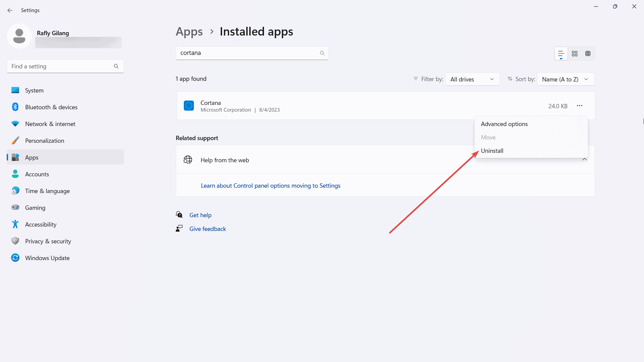Open Network & internet settings
This screenshot has height=362, width=644.
[x=65, y=124]
